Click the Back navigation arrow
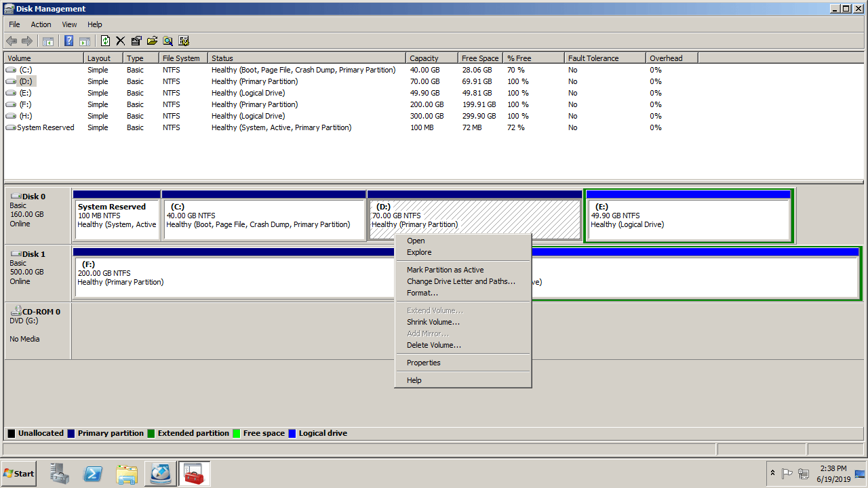The height and width of the screenshot is (488, 868). 11,41
